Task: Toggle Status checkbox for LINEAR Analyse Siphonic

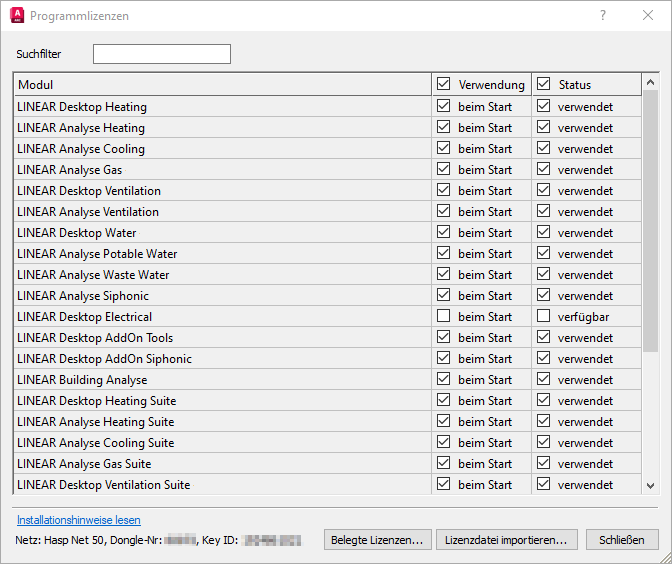Action: tap(543, 294)
